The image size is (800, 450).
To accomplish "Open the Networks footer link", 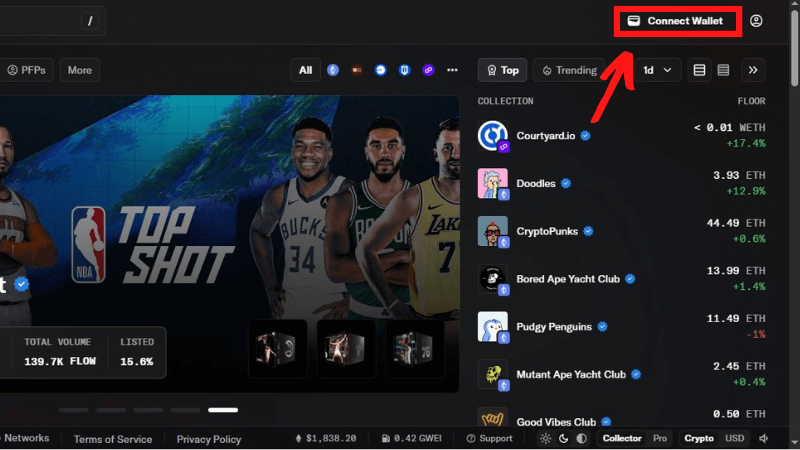I will [x=26, y=438].
